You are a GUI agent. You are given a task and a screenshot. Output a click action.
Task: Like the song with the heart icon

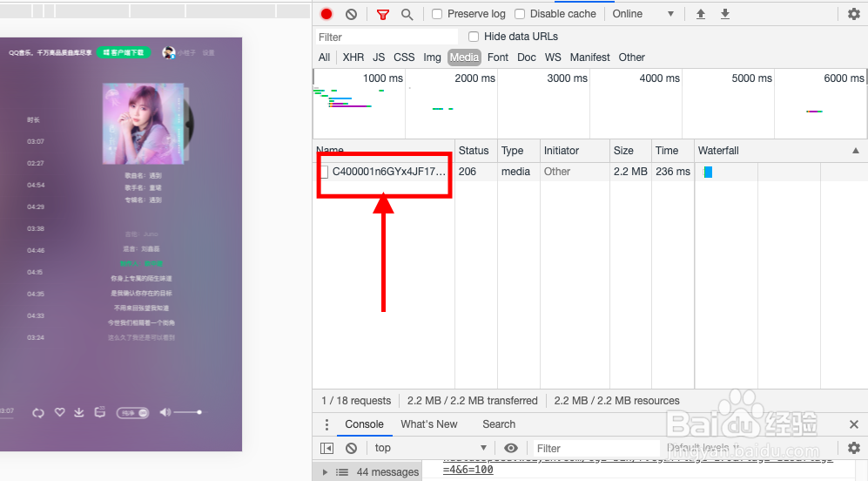(60, 412)
